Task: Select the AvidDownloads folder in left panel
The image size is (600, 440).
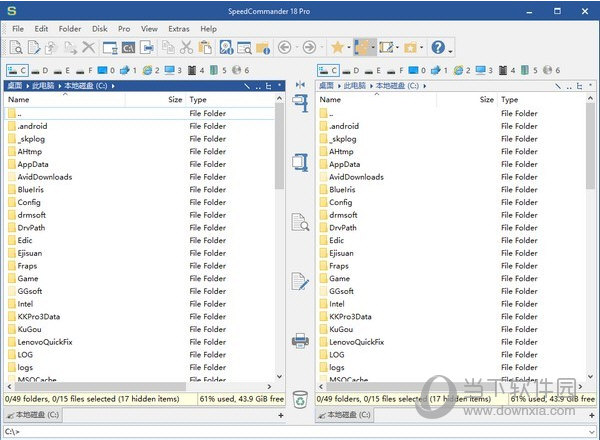Action: 45,177
